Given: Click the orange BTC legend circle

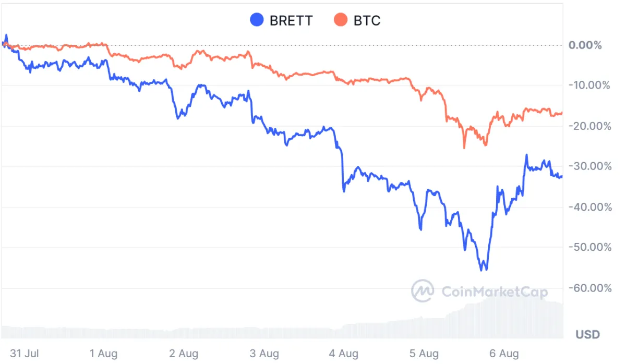Looking at the screenshot, I should click(x=340, y=20).
